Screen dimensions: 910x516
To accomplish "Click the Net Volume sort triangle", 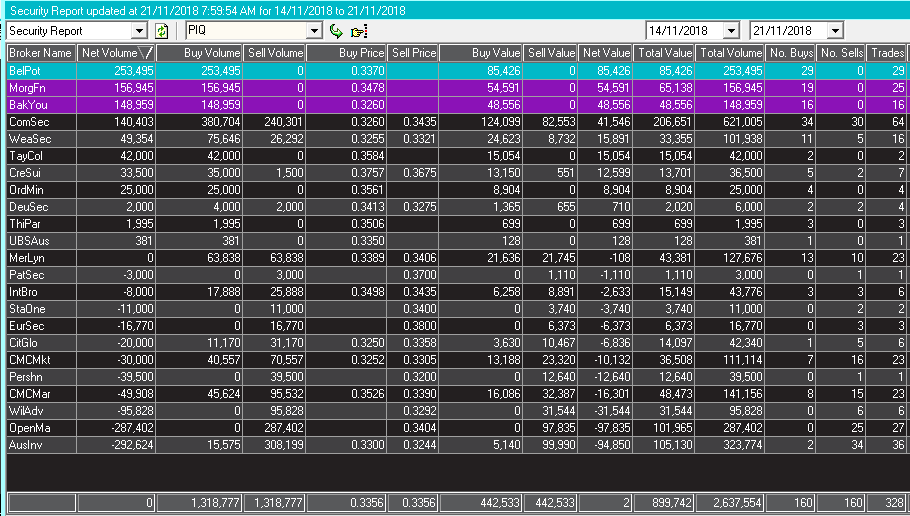I will click(146, 53).
